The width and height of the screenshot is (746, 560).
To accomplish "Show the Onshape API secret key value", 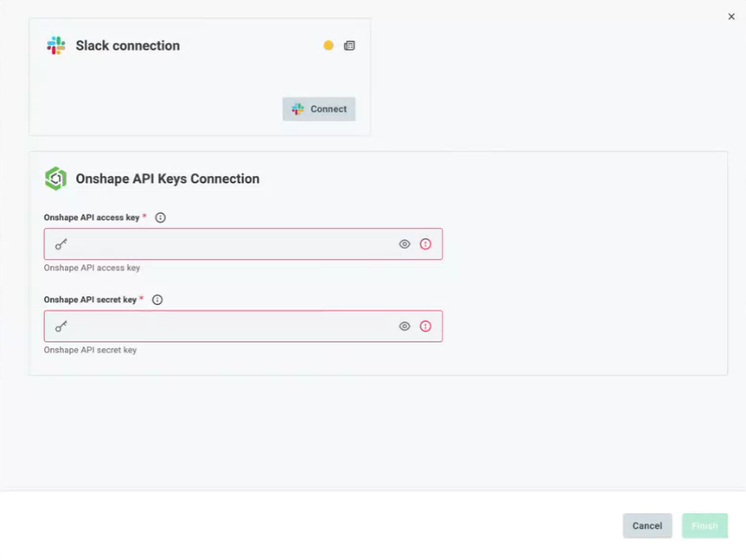I will [404, 326].
